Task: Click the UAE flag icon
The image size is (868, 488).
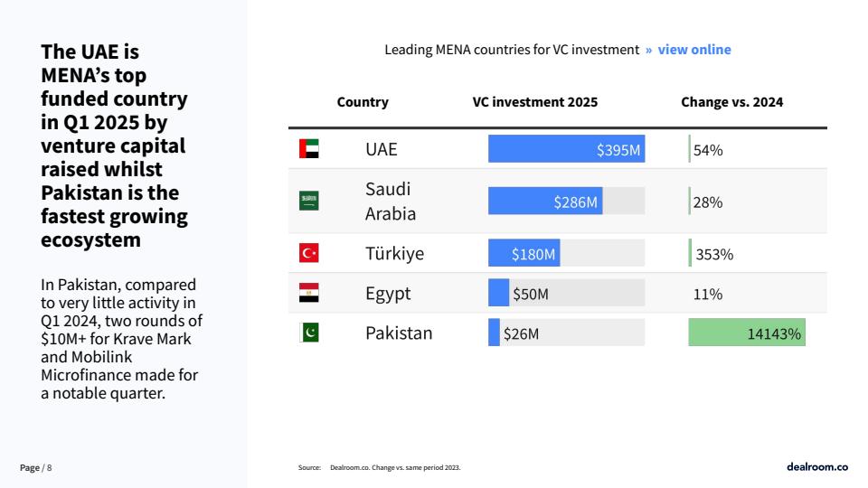Action: click(x=309, y=149)
